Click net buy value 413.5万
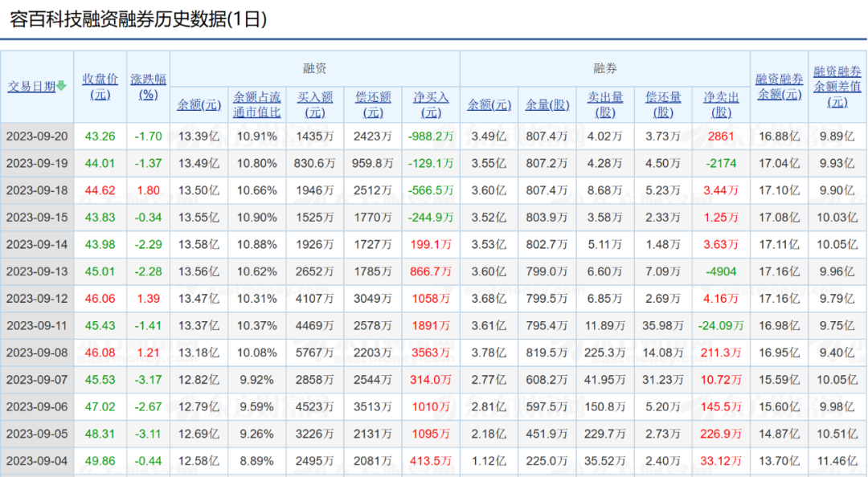Image resolution: width=868 pixels, height=477 pixels. (x=432, y=461)
